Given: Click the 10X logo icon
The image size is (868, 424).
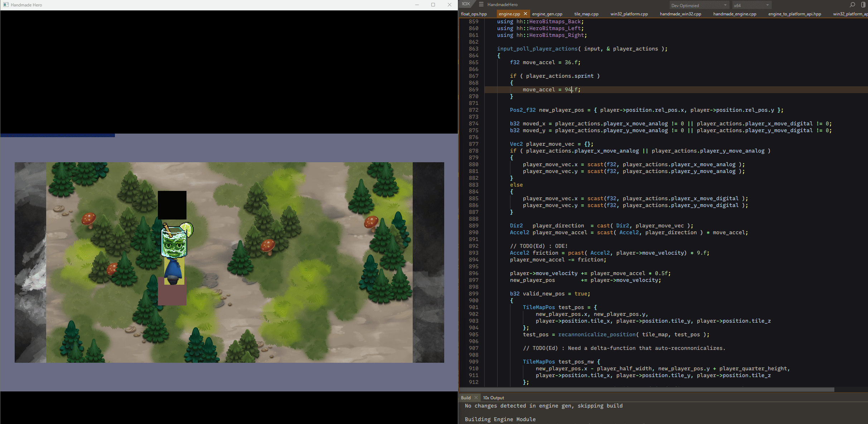Looking at the screenshot, I should pos(466,4).
